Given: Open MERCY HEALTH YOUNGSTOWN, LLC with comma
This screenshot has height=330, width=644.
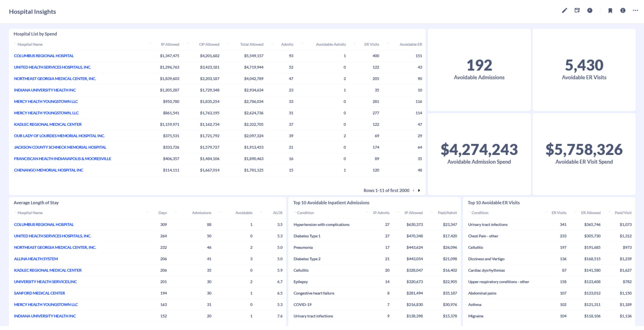Looking at the screenshot, I should click(46, 113).
